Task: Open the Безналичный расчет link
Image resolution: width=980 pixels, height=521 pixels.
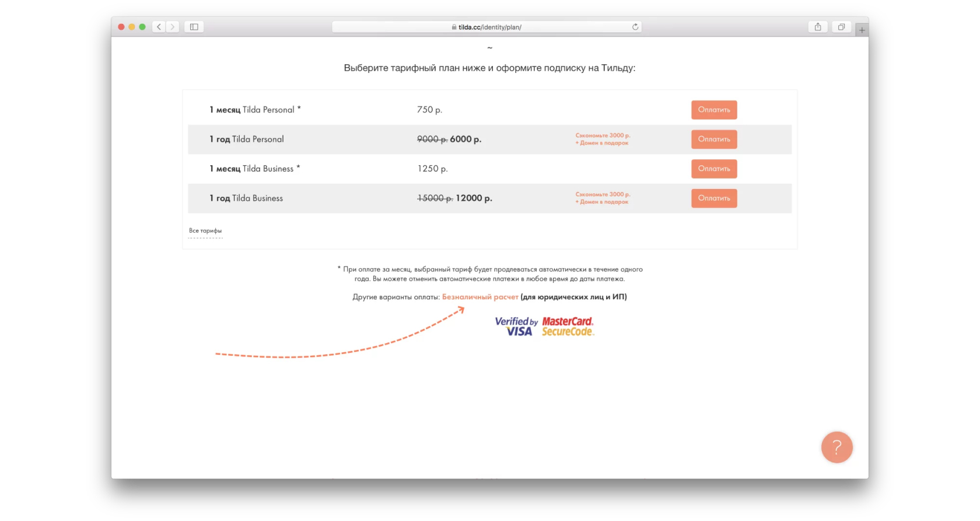Action: pyautogui.click(x=480, y=297)
